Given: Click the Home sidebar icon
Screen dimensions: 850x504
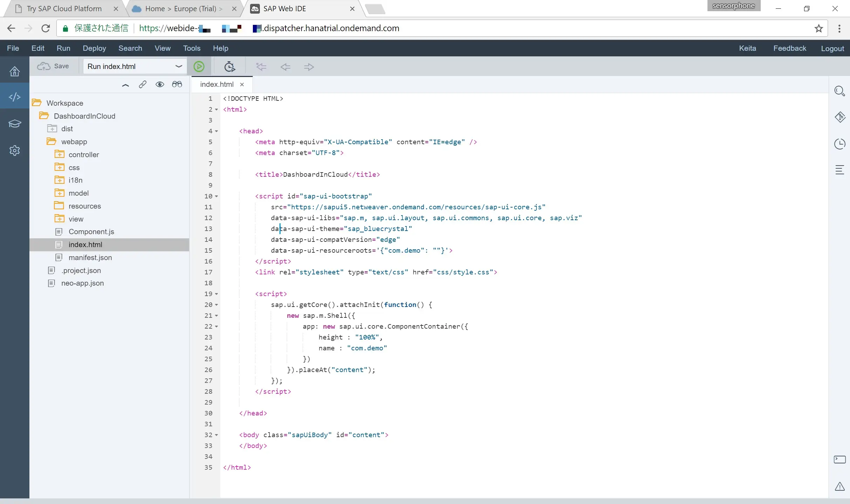Looking at the screenshot, I should point(14,71).
